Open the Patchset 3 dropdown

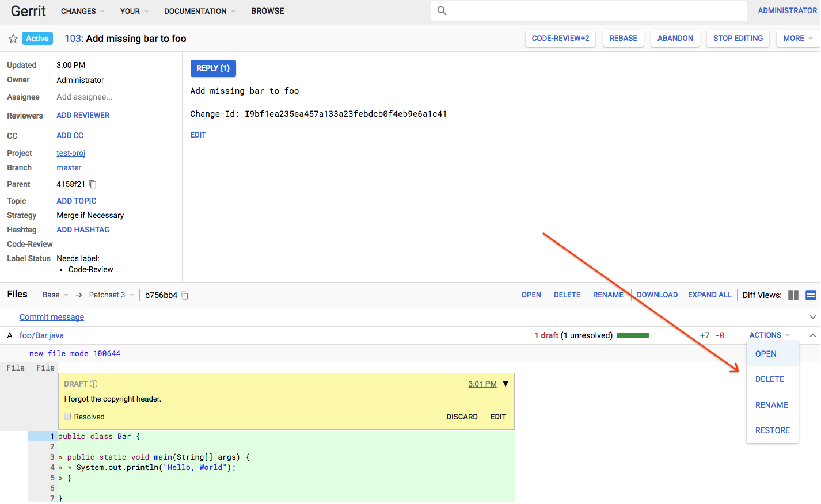(x=111, y=295)
